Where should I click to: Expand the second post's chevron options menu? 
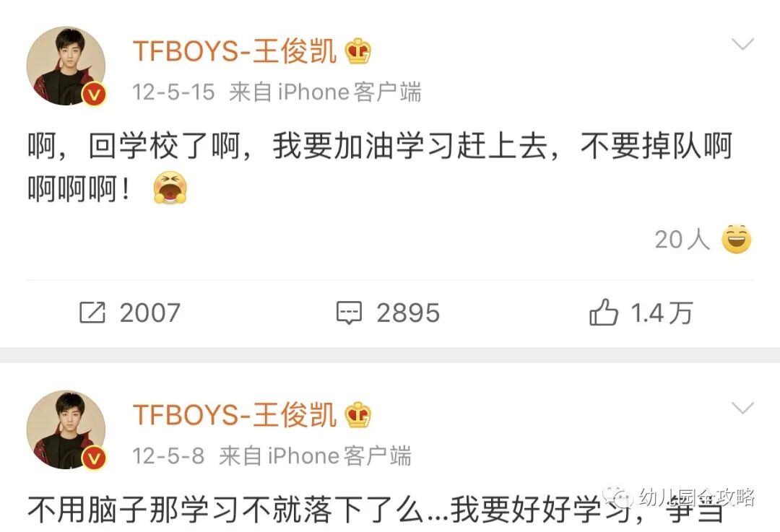(742, 408)
